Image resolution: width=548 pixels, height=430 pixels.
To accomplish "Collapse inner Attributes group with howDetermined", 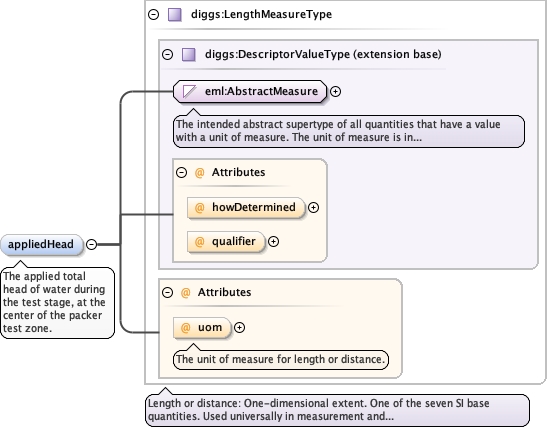I will click(181, 172).
